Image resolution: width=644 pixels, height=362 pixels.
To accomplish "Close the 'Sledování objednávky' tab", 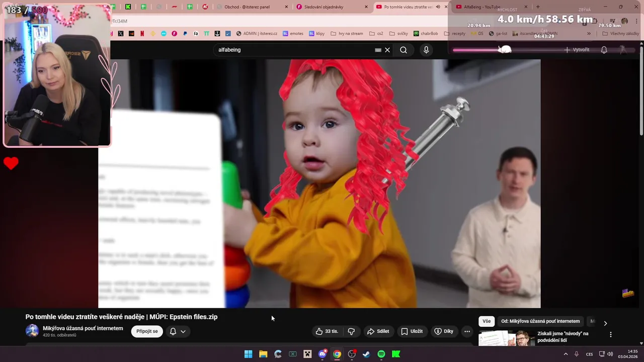I will pyautogui.click(x=366, y=7).
